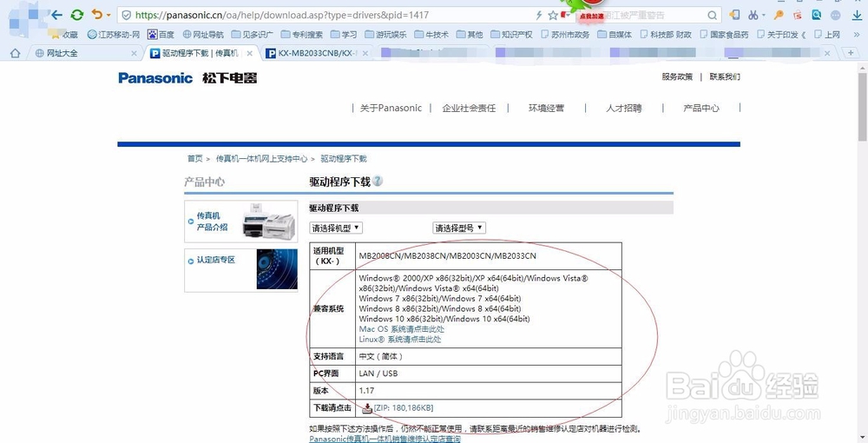Click the lightning speed-mode icon
The height and width of the screenshot is (443, 868).
click(539, 15)
